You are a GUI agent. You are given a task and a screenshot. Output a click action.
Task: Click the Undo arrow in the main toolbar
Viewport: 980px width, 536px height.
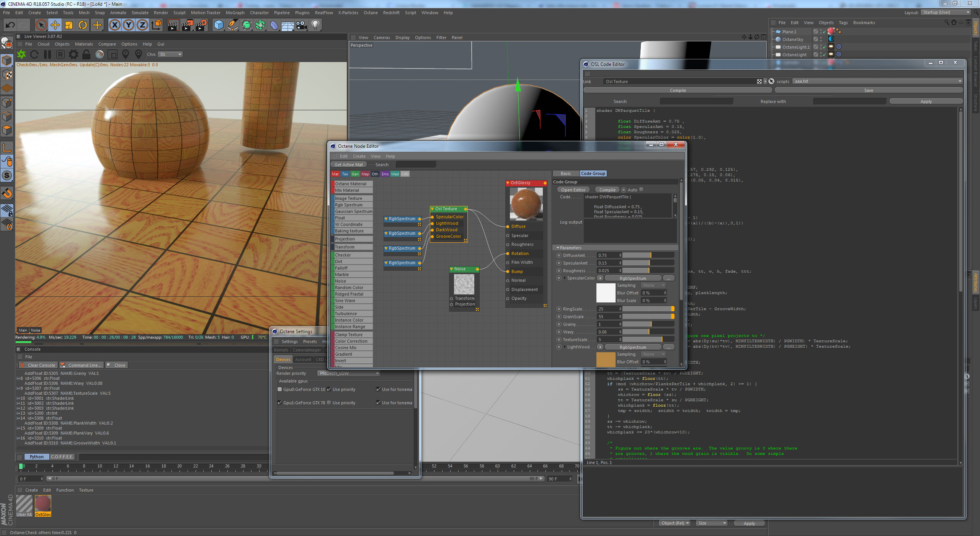coord(10,25)
